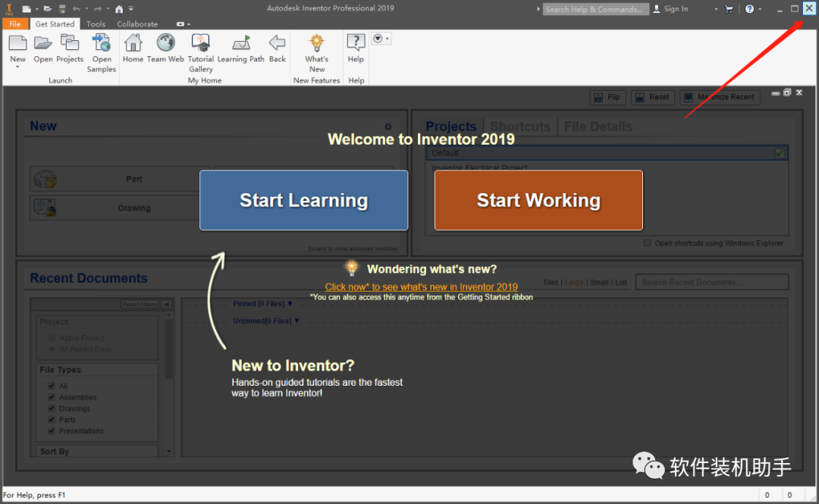This screenshot has height=504, width=819.
Task: Click the Start Learning button
Action: pos(303,200)
